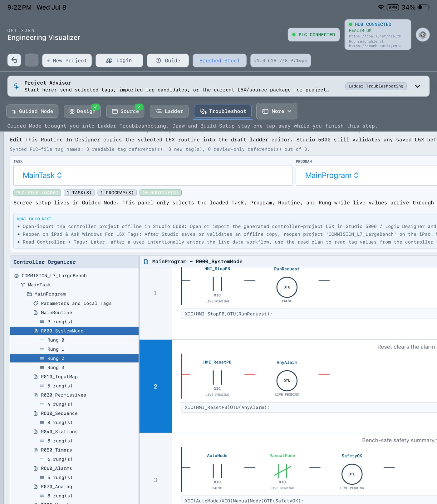Screen dimensions: 437x504
Task: Switch to the Ladder tab
Action: point(169,111)
